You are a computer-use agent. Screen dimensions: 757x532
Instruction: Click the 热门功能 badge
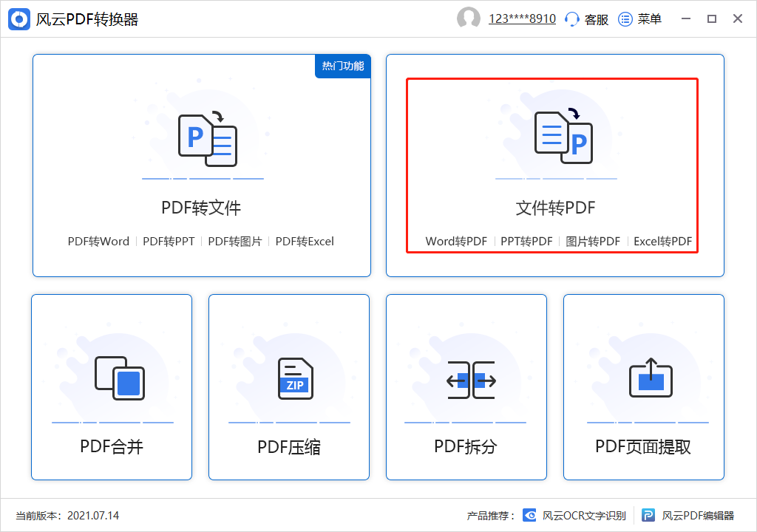coord(343,66)
